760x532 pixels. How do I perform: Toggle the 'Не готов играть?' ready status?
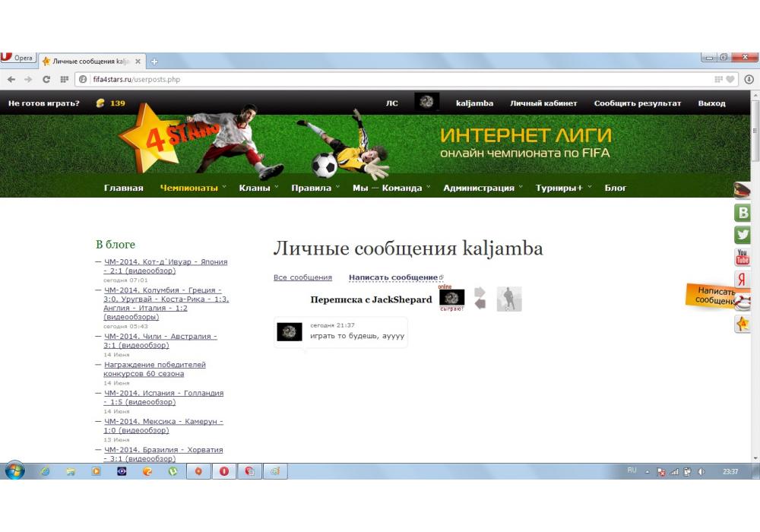(43, 103)
